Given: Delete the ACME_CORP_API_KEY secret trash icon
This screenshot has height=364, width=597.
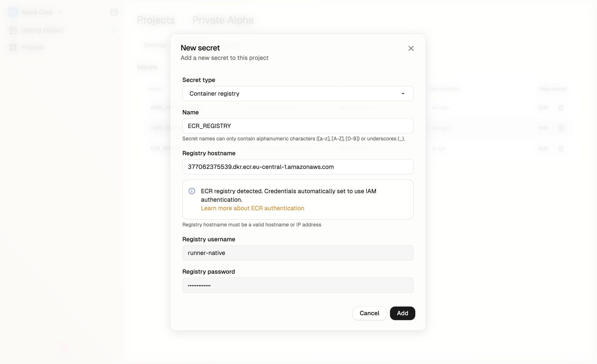Looking at the screenshot, I should click(x=561, y=108).
